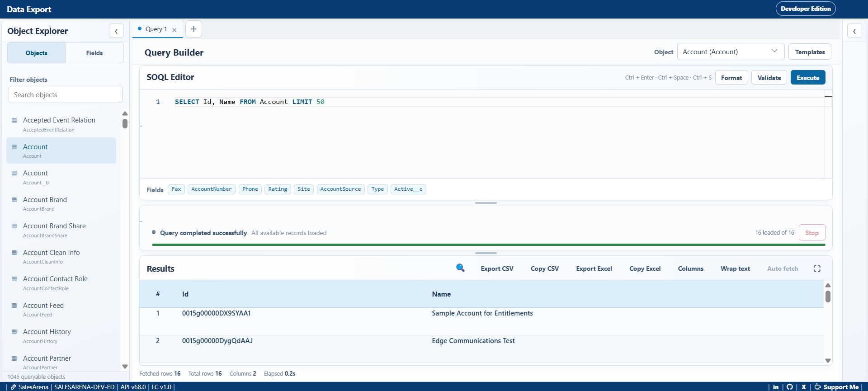Image resolution: width=868 pixels, height=391 pixels.
Task: Click Copy CSV in Results toolbar
Action: click(545, 269)
